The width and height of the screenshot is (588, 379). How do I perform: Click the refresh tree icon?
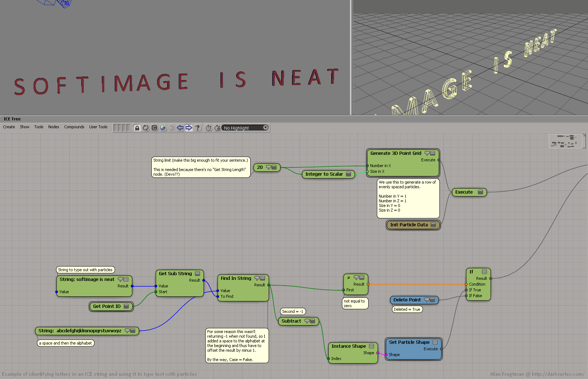(x=146, y=128)
